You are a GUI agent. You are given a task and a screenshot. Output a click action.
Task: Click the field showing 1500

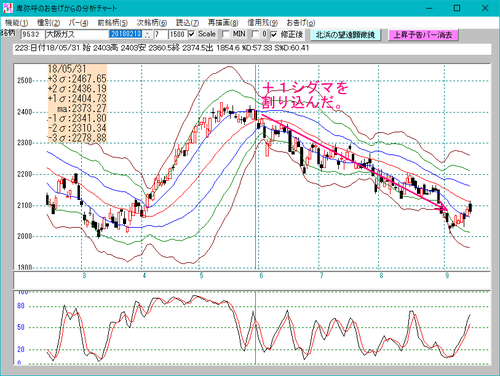coord(177,34)
